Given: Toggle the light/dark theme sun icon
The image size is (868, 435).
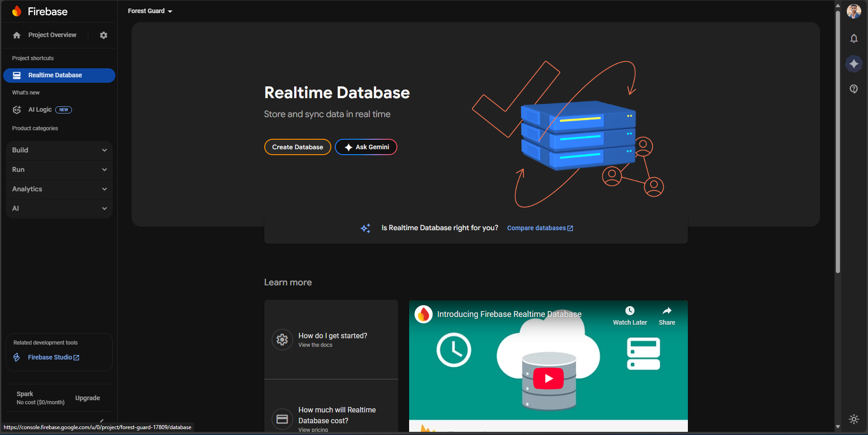Looking at the screenshot, I should [854, 419].
